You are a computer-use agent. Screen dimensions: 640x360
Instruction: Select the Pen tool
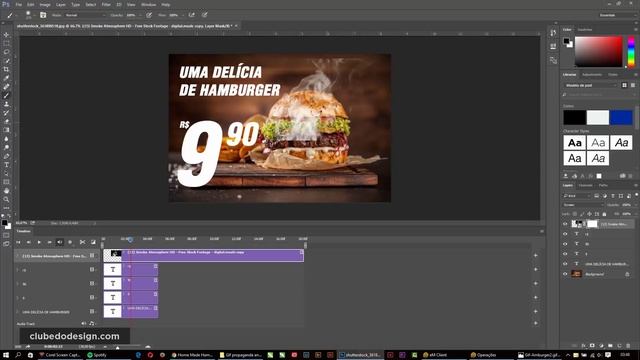6,156
